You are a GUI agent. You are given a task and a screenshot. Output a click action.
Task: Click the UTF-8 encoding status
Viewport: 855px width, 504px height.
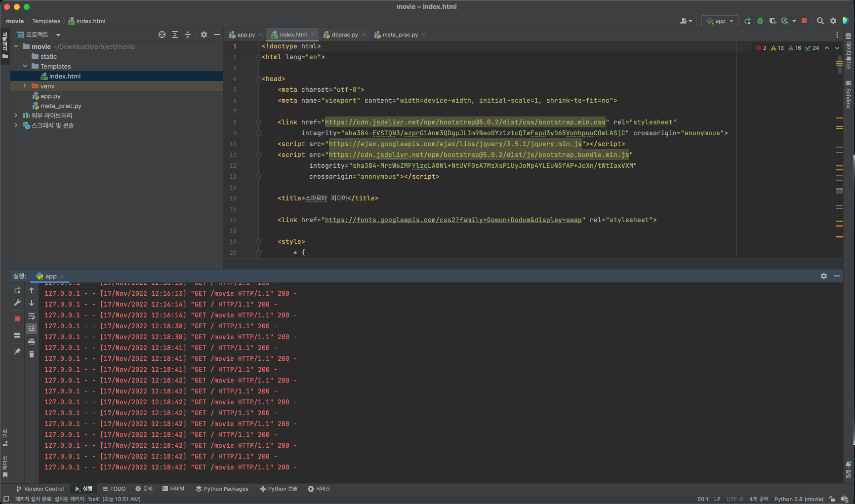(734, 499)
